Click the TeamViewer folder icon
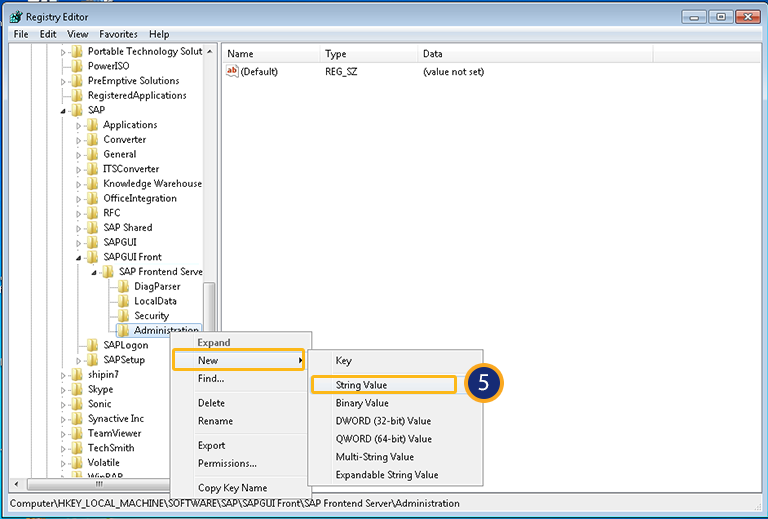Screen dimensions: 768x519 coord(77,433)
